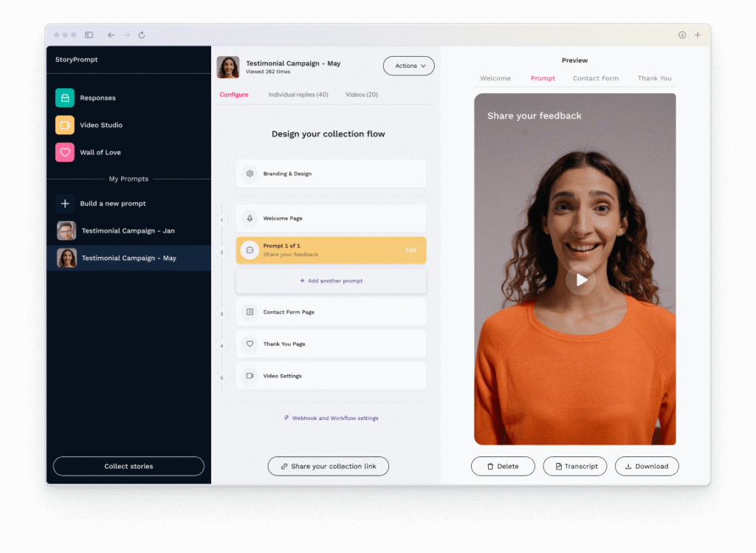
Task: Click the Welcome Page icon
Action: coord(250,219)
